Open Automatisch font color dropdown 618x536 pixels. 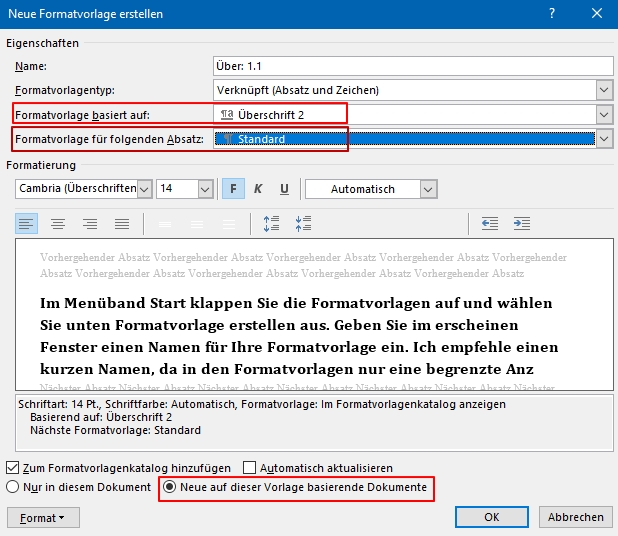click(x=428, y=189)
